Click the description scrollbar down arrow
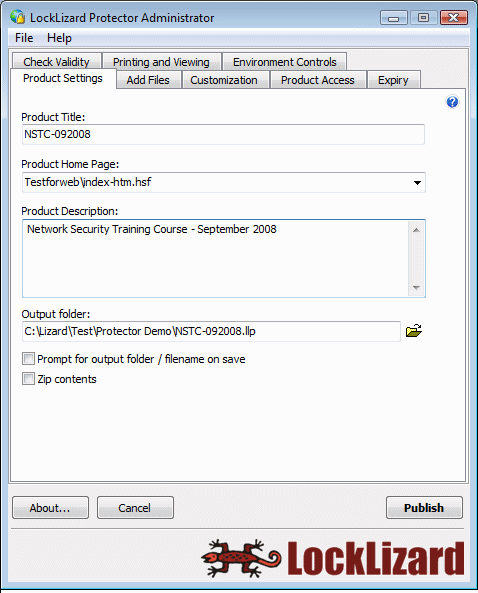The width and height of the screenshot is (478, 593). click(x=416, y=288)
